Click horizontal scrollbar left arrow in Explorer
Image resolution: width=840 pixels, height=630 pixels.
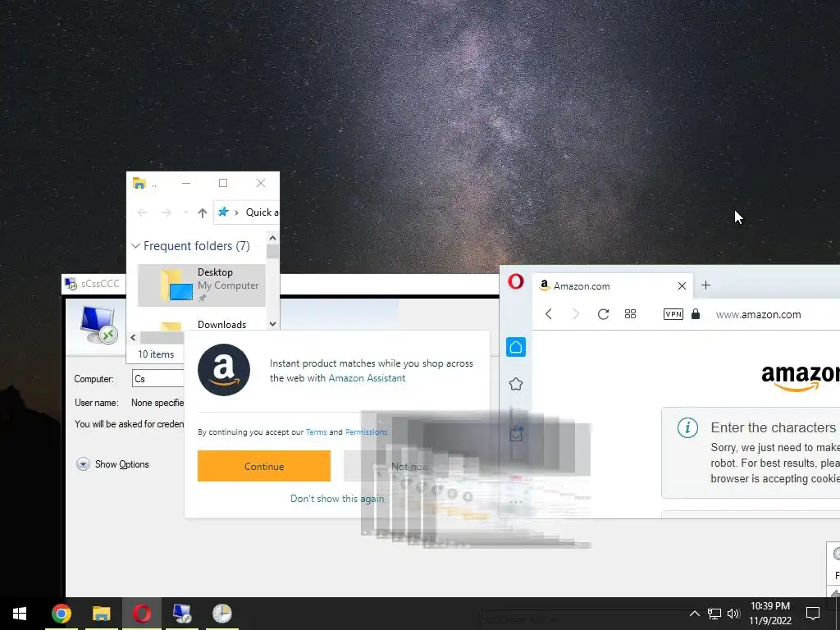[133, 337]
